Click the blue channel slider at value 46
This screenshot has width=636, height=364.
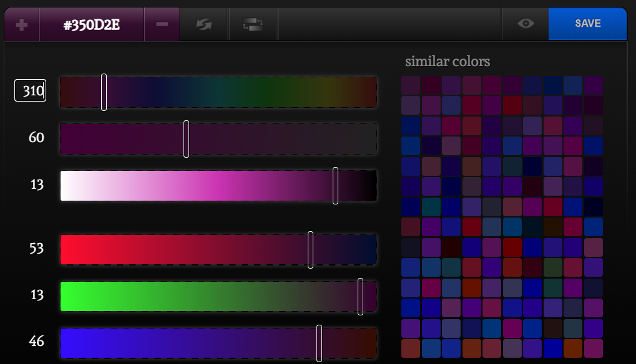coord(319,342)
